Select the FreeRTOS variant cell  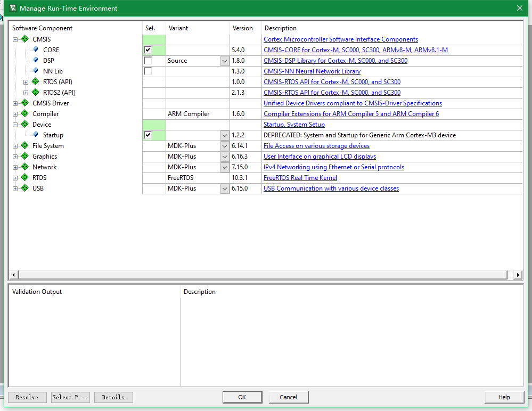tap(198, 178)
